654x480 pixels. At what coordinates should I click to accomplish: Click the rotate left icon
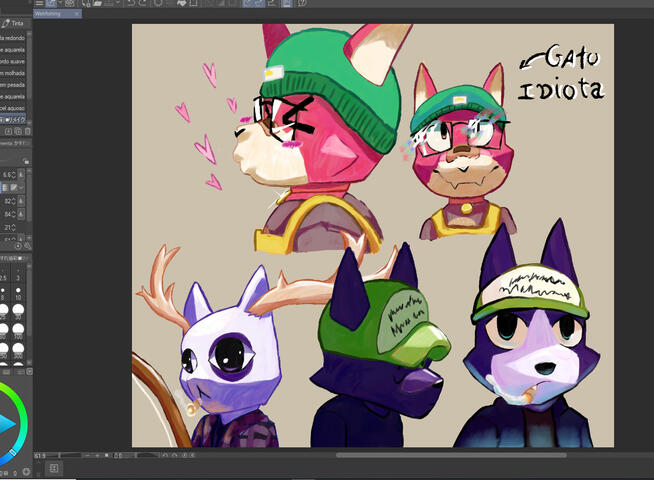click(x=166, y=455)
